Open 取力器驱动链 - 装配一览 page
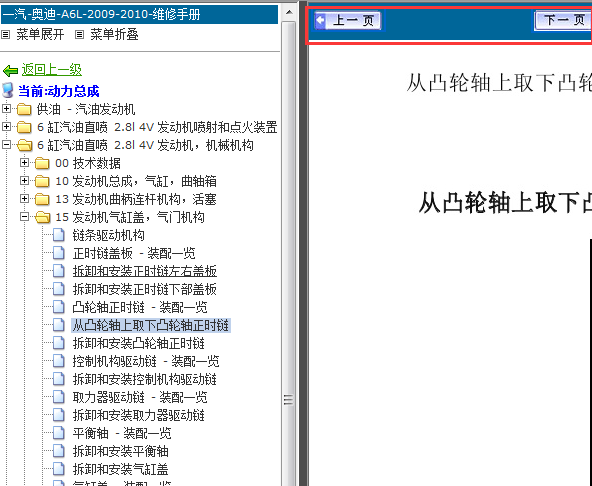 (140, 398)
